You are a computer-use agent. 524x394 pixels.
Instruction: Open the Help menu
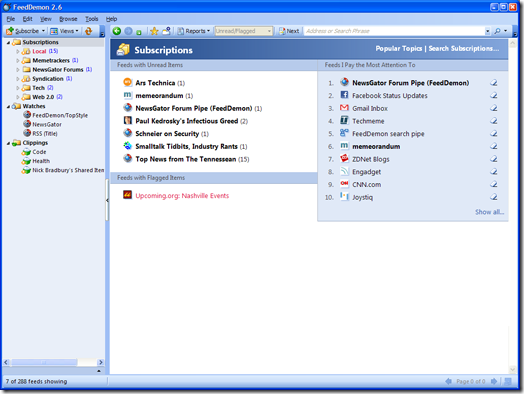tap(111, 19)
